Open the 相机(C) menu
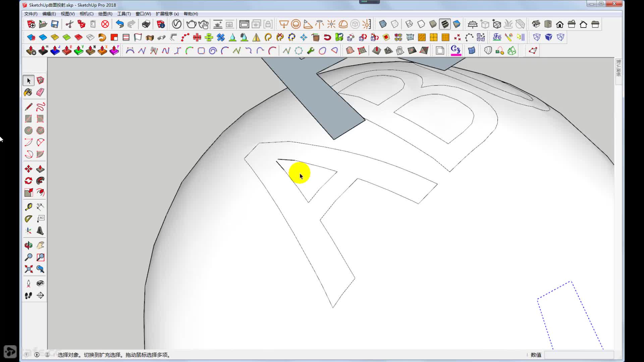Image resolution: width=644 pixels, height=362 pixels. click(x=86, y=14)
